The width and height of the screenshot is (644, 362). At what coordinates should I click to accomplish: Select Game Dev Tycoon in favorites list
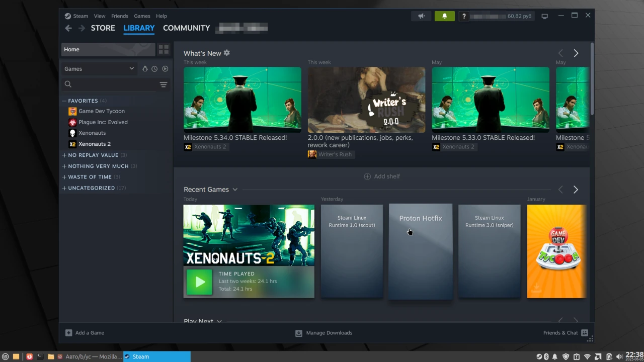tap(102, 111)
